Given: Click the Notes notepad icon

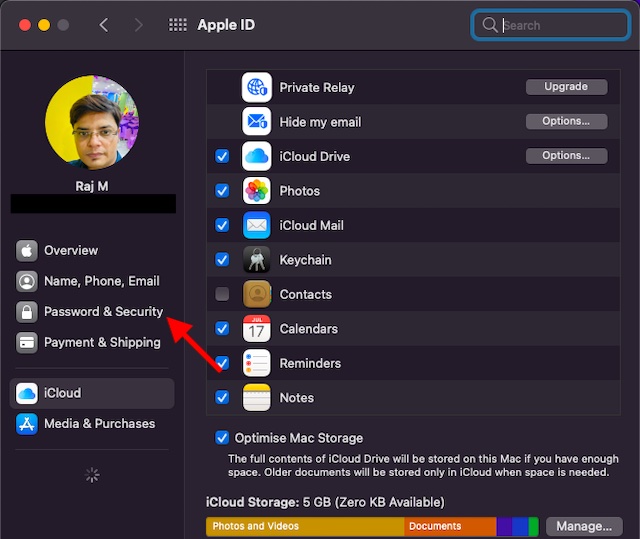Looking at the screenshot, I should click(x=256, y=397).
